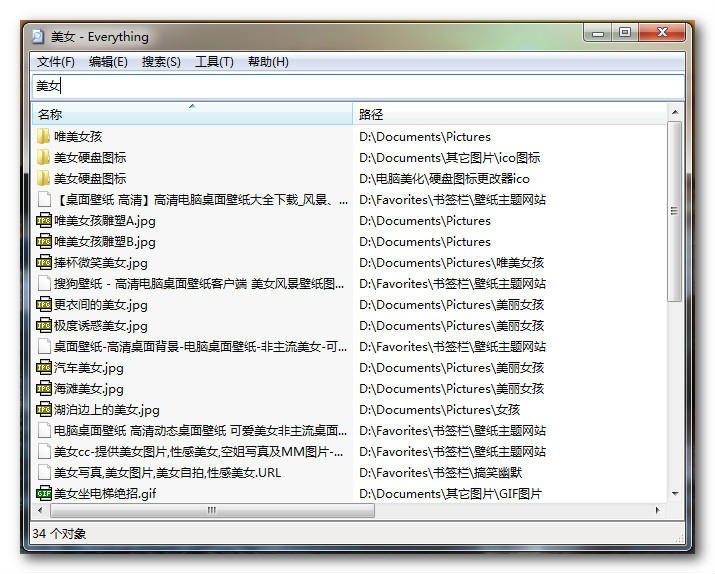Image resolution: width=715 pixels, height=574 pixels.
Task: Click path D:\Documents\其它图片\ico图标
Action: [x=449, y=158]
